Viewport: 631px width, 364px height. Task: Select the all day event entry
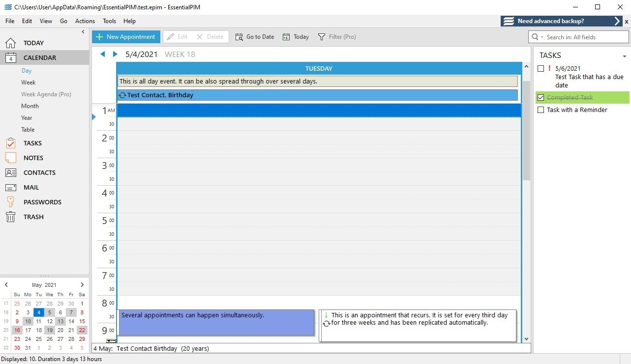coord(318,82)
